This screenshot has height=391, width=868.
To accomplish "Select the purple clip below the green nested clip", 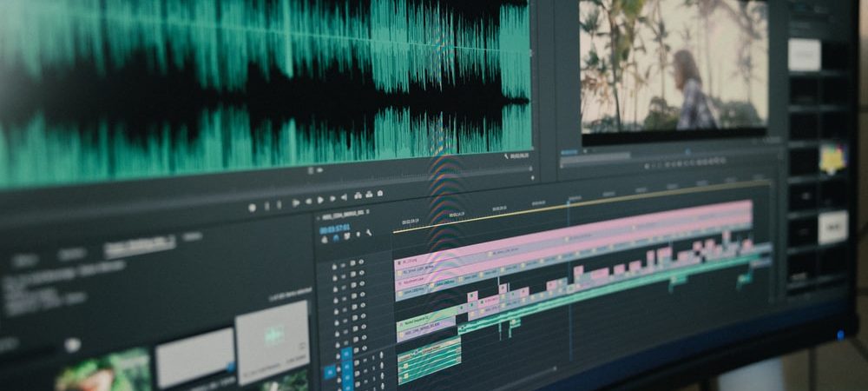I will (x=425, y=330).
